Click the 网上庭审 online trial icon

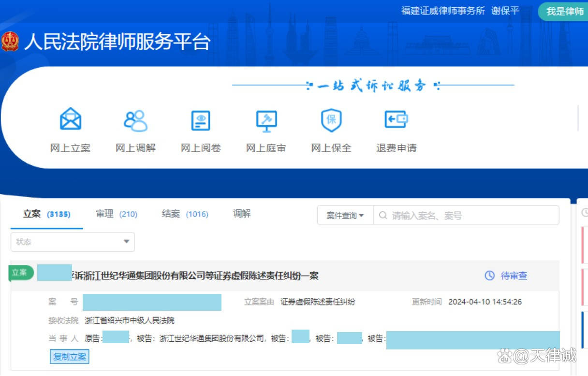pos(265,120)
